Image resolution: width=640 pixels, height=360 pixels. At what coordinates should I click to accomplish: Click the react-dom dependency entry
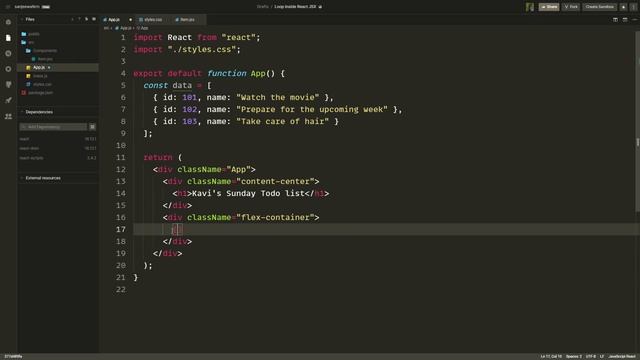coord(58,148)
